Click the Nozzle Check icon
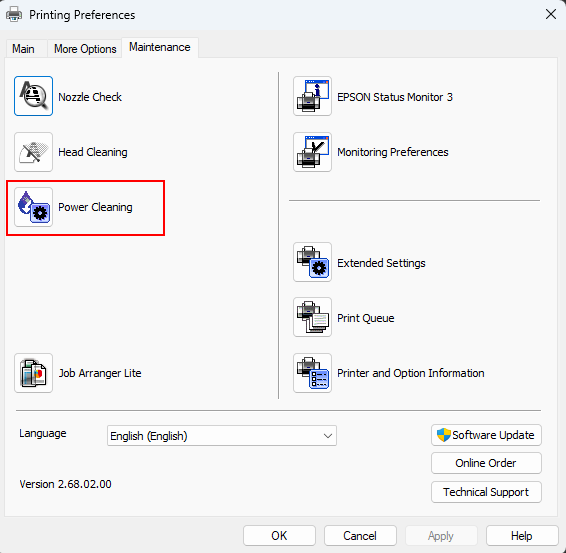Image resolution: width=566 pixels, height=553 pixels. (34, 96)
